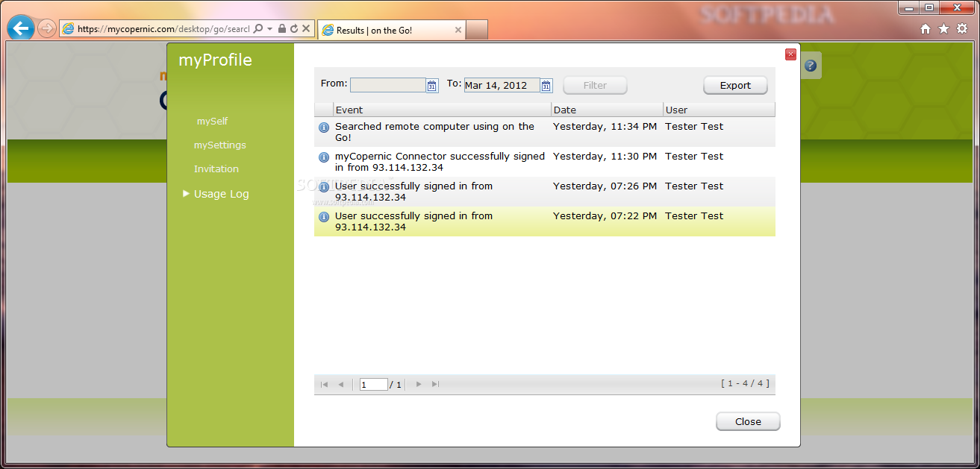Open the To date calendar picker icon
Viewport: 980px width, 469px height.
[546, 86]
